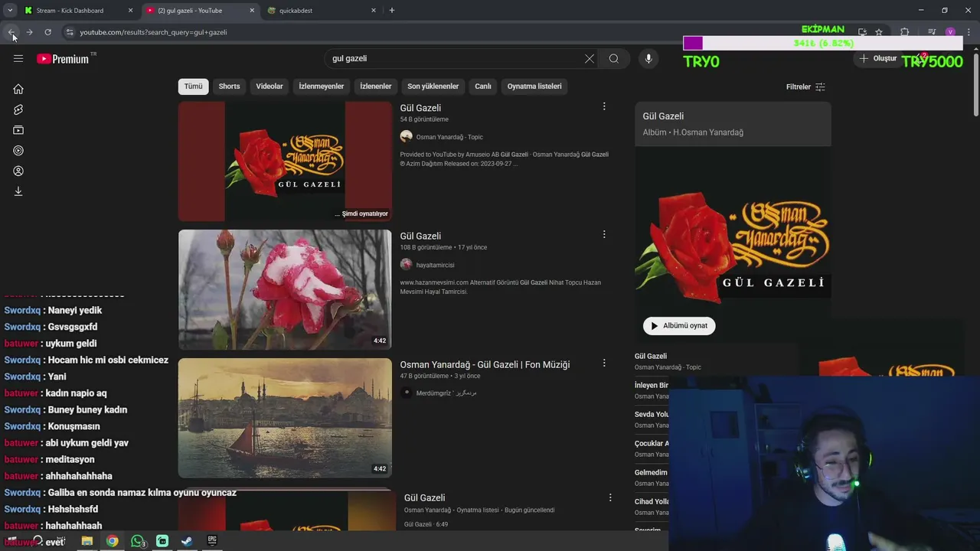Open the Merdümgiriz channel link
The image size is (980, 551).
(446, 393)
